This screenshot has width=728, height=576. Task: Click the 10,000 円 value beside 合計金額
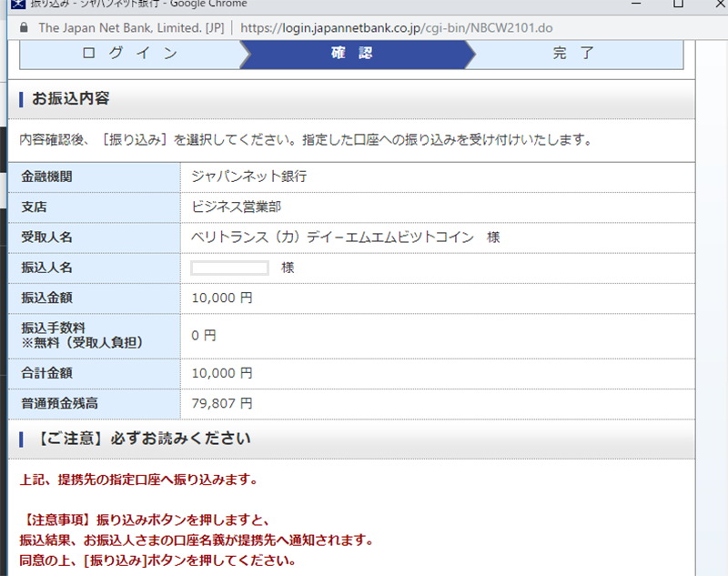[x=222, y=373]
